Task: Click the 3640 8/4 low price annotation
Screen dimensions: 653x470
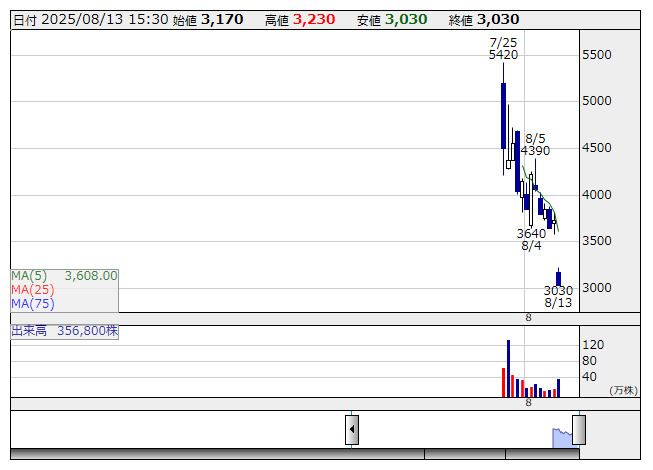Action: 531,239
